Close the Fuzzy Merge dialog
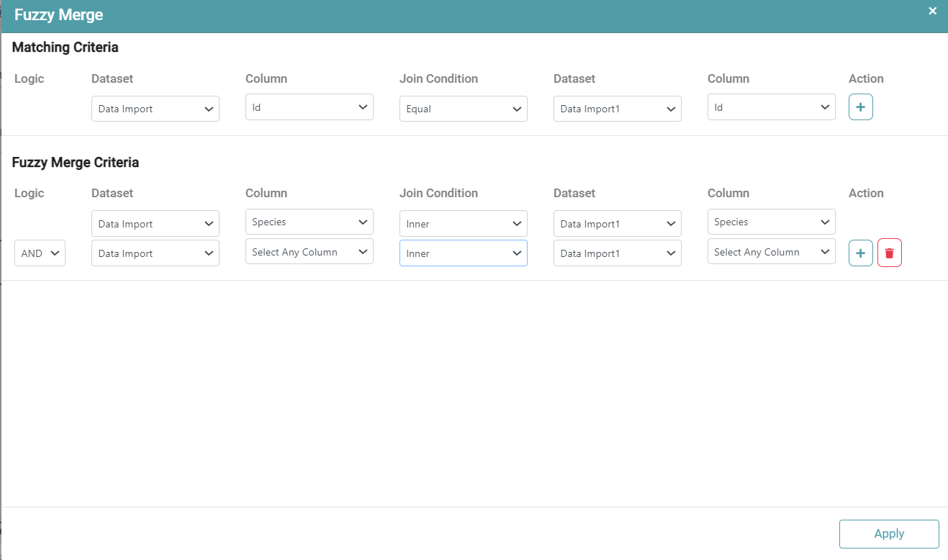 click(x=932, y=12)
